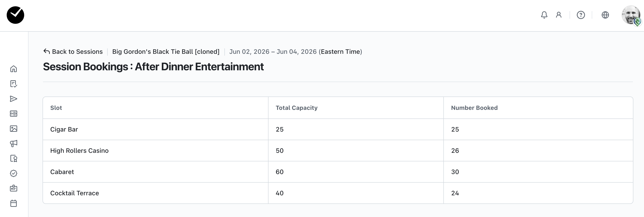Viewport: 644px width, 217px height.
Task: Click the checkmark logo in the header
Action: 15,15
